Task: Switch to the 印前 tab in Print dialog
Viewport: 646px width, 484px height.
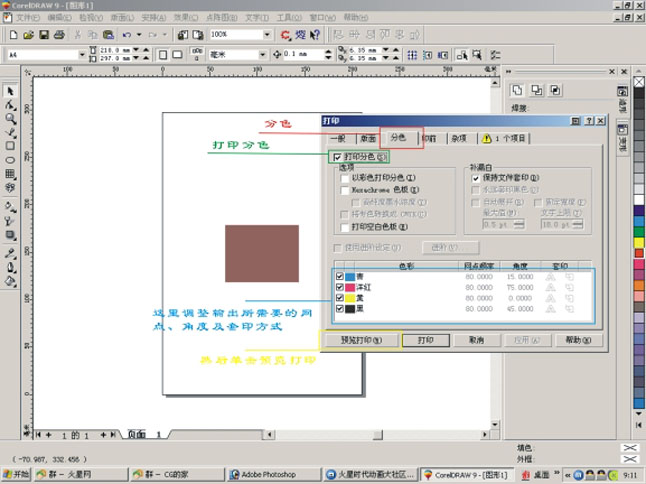Action: click(430, 138)
